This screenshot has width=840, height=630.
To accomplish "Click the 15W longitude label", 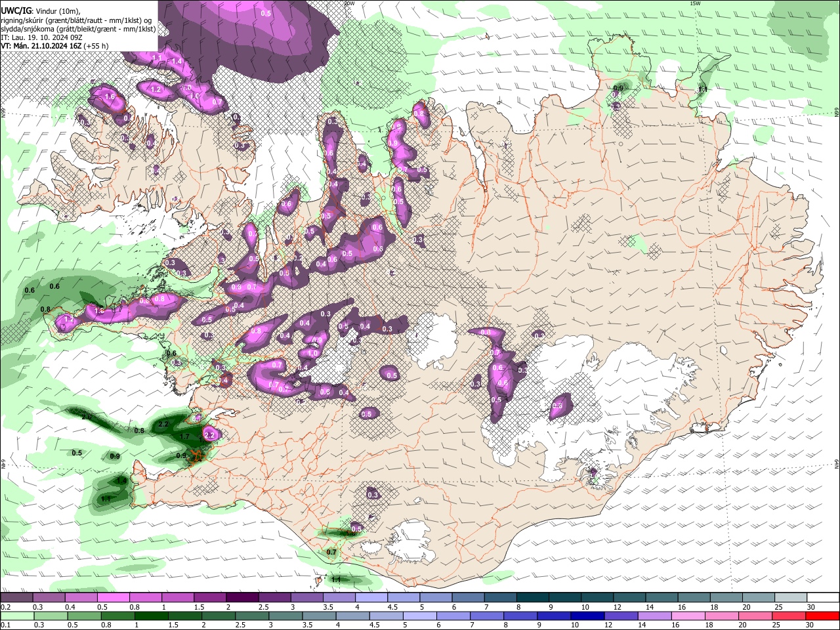I will [696, 3].
